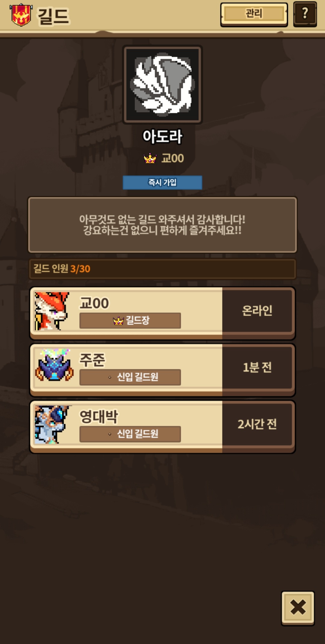Tap the 길드장 rank badge

pos(130,321)
